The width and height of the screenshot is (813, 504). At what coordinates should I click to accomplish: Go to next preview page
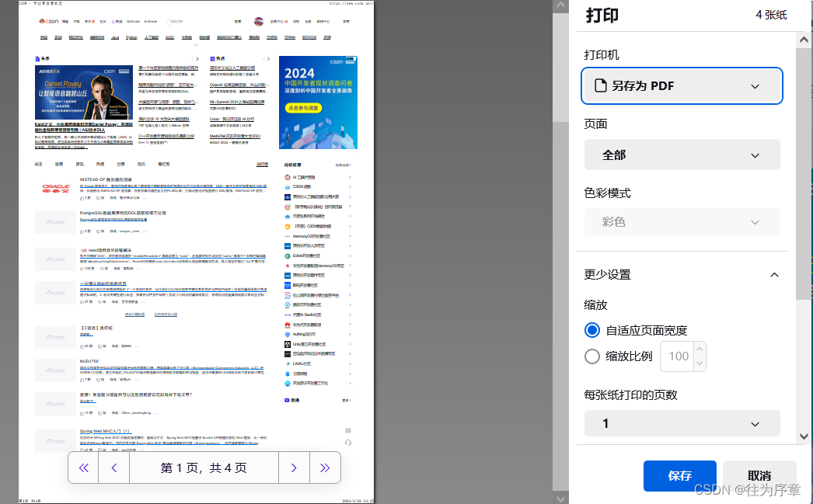[294, 468]
